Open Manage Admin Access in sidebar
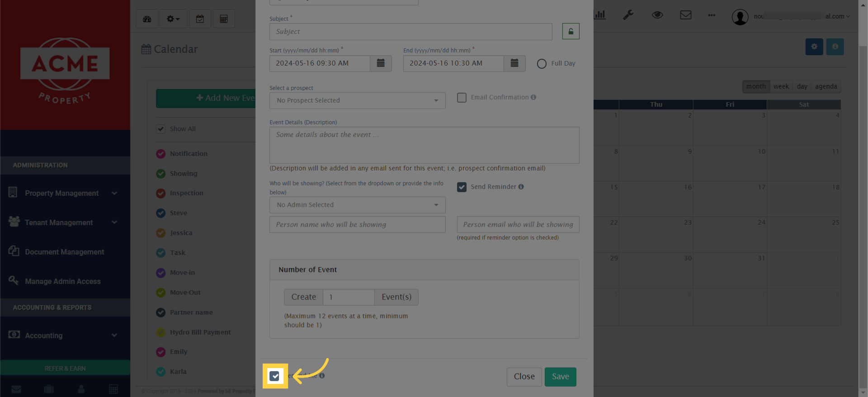868x397 pixels. [63, 281]
